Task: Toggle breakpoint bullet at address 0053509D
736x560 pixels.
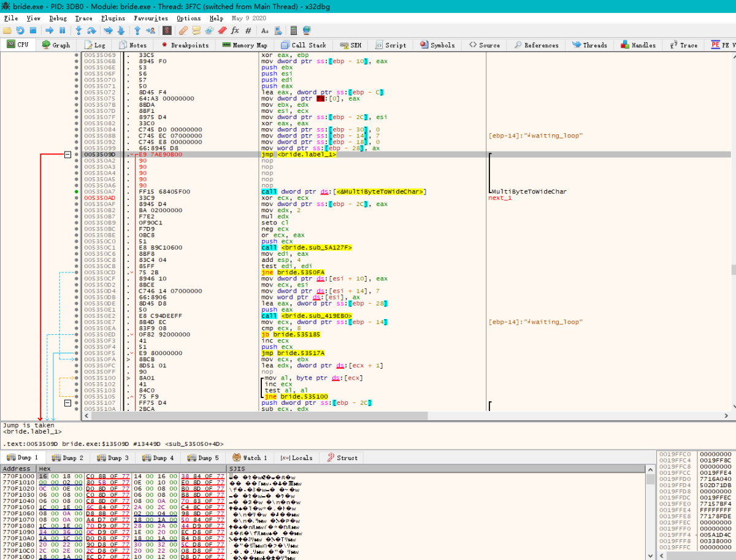Action: (x=76, y=155)
